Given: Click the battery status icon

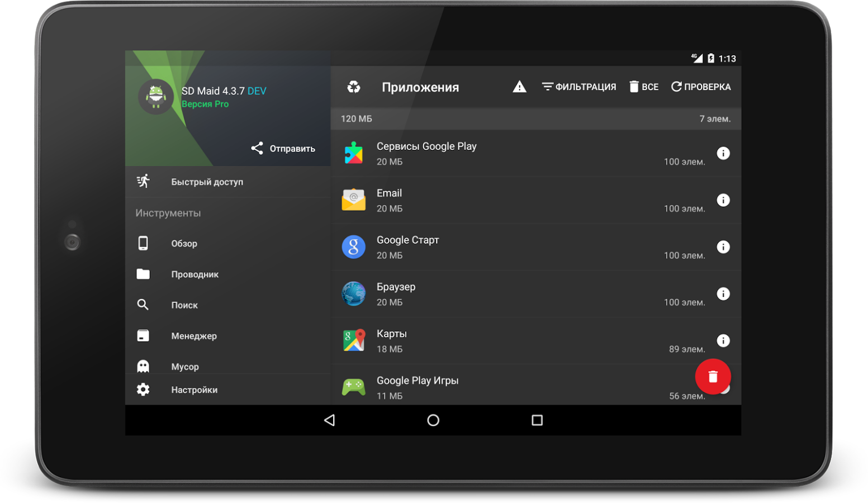Looking at the screenshot, I should click(x=711, y=58).
